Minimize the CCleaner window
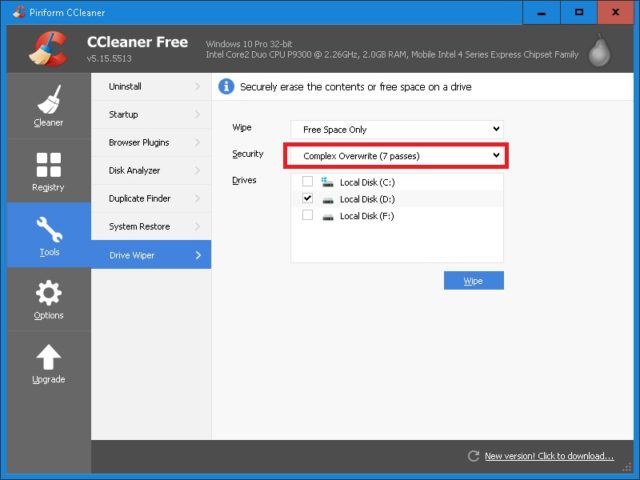This screenshot has width=640, height=480. [x=542, y=12]
